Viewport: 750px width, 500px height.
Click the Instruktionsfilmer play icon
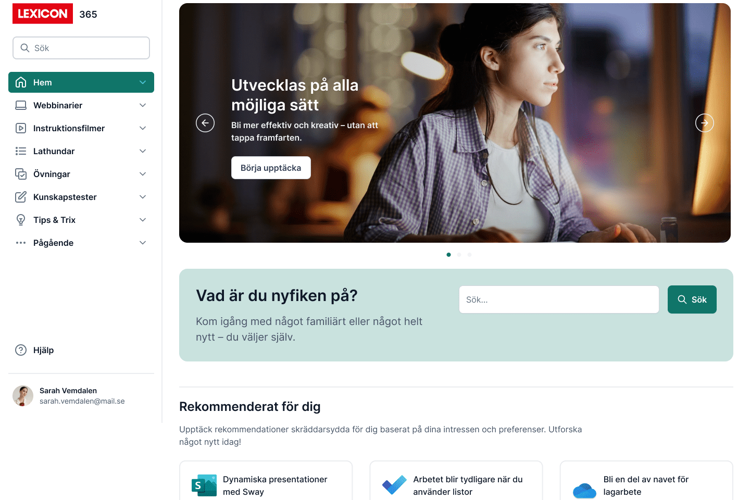click(x=21, y=128)
